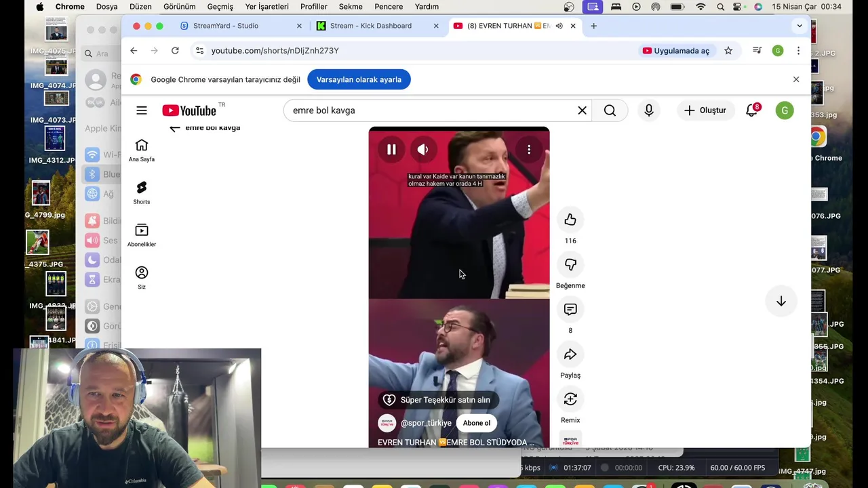This screenshot has height=488, width=868.
Task: Open Geçmiş menu in menu bar
Action: click(220, 7)
